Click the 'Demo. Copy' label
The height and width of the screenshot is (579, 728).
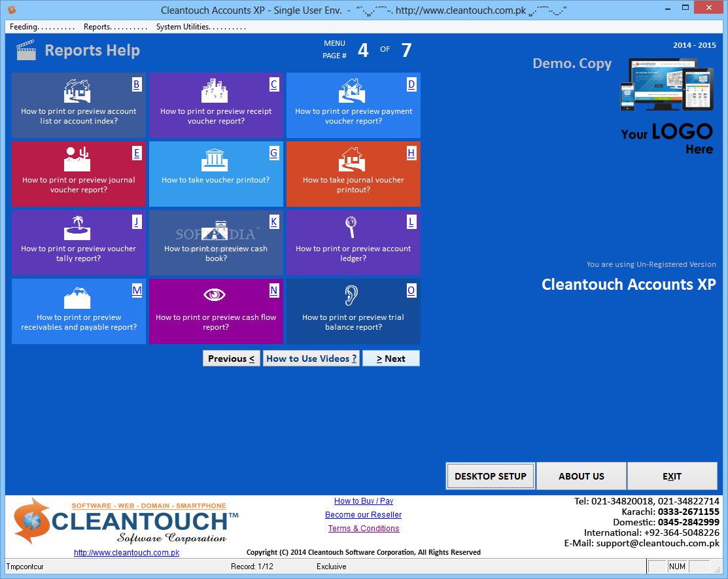click(572, 63)
